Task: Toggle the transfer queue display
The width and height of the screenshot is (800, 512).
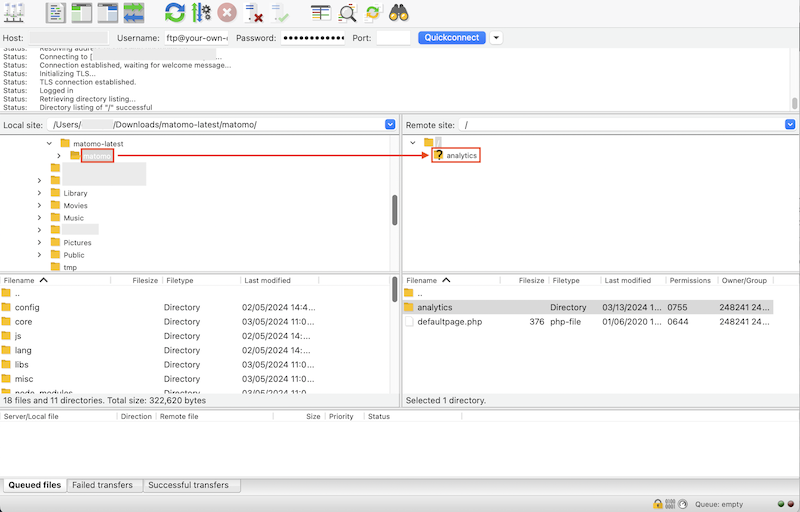Action: point(134,13)
